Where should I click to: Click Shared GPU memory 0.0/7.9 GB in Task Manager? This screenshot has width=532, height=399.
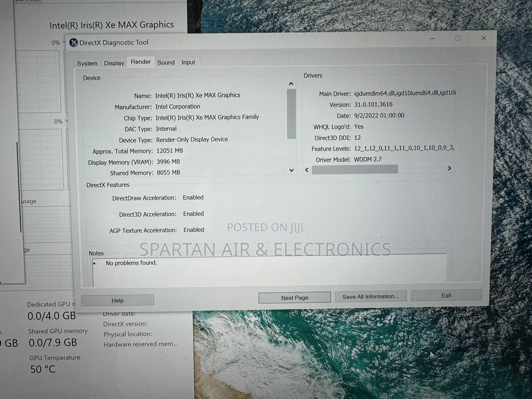(x=53, y=342)
